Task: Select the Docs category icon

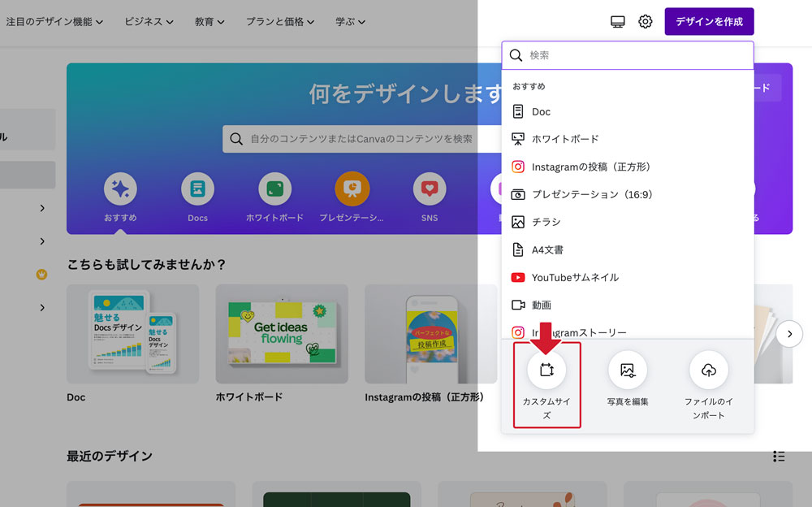Action: click(197, 188)
